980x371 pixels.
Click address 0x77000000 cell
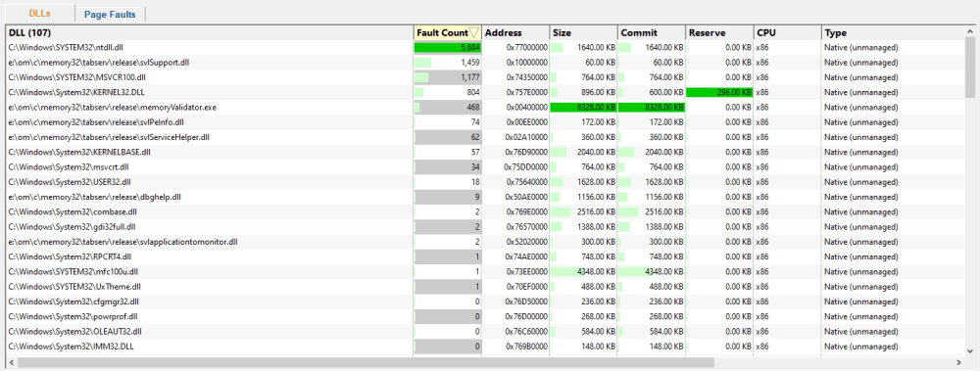(515, 47)
